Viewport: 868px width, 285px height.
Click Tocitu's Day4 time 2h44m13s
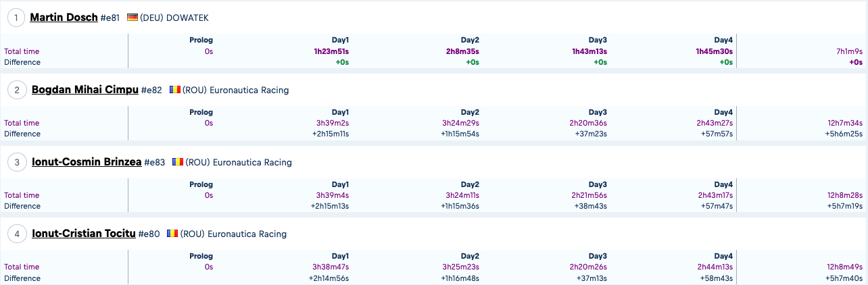(x=715, y=267)
